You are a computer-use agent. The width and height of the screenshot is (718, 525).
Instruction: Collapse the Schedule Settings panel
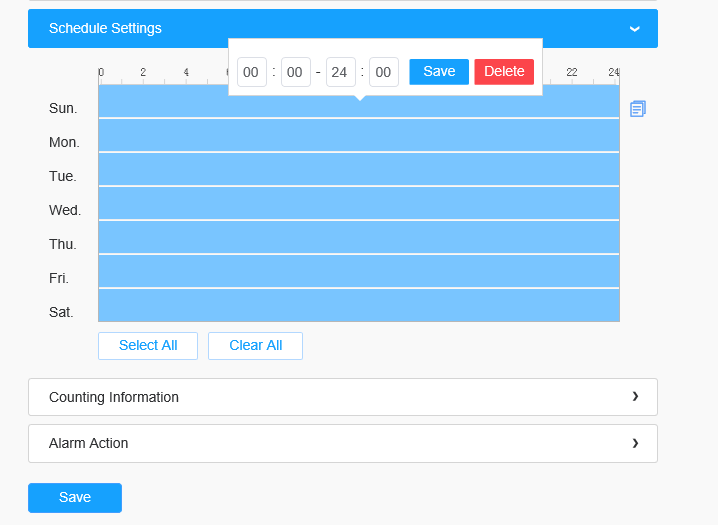(634, 29)
